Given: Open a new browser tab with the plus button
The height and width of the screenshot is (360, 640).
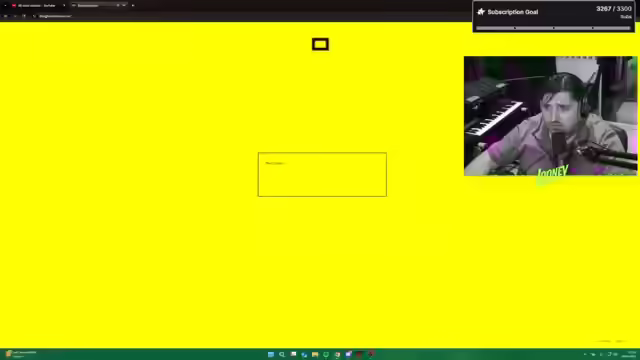Looking at the screenshot, I should pos(133,5).
